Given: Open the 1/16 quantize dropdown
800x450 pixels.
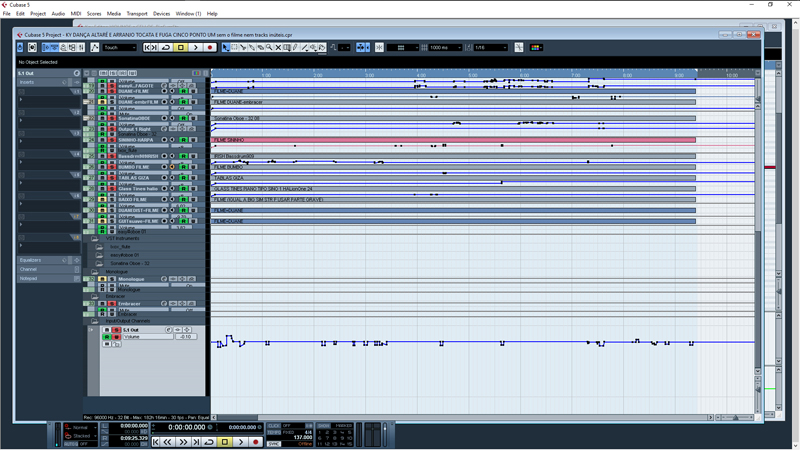Looking at the screenshot, I should pos(490,47).
